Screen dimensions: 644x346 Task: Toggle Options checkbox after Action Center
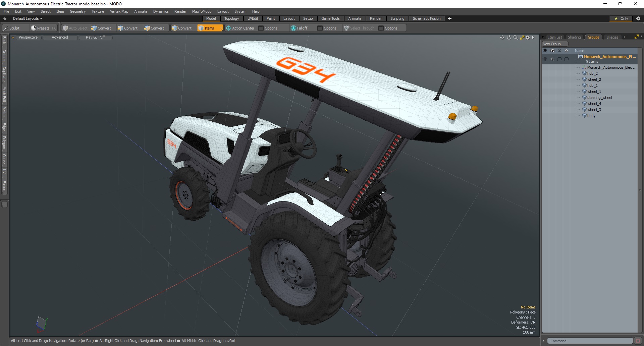click(261, 28)
